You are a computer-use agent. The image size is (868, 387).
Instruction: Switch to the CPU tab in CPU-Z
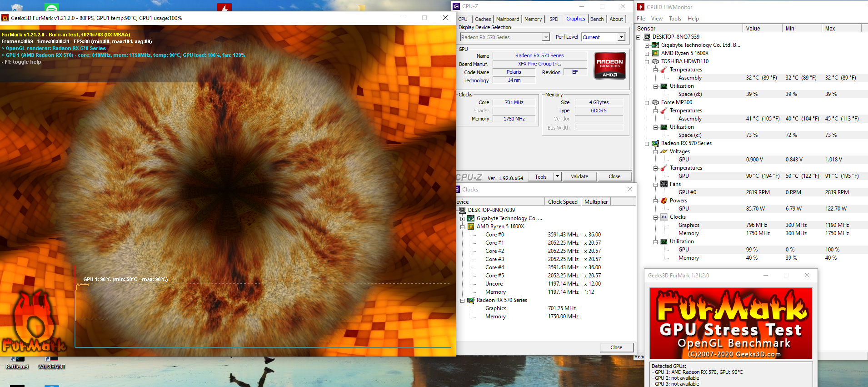463,19
